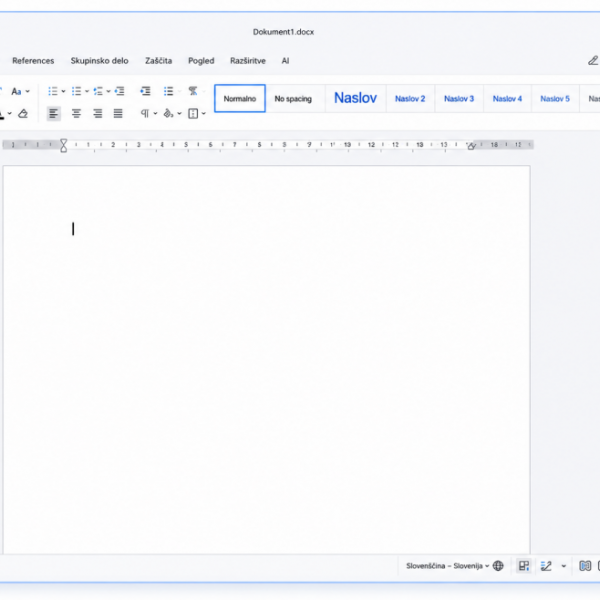Apply the No spacing style
Screen dimensions: 600x600
293,99
